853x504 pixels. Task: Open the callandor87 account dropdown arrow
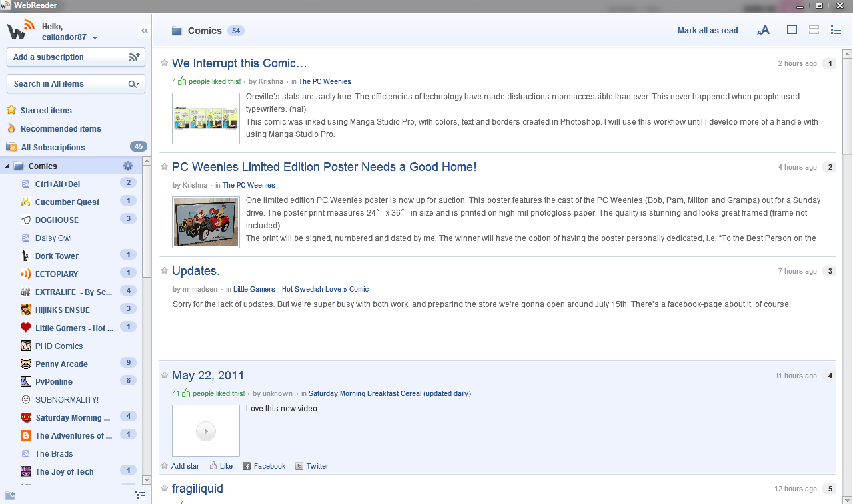point(95,38)
